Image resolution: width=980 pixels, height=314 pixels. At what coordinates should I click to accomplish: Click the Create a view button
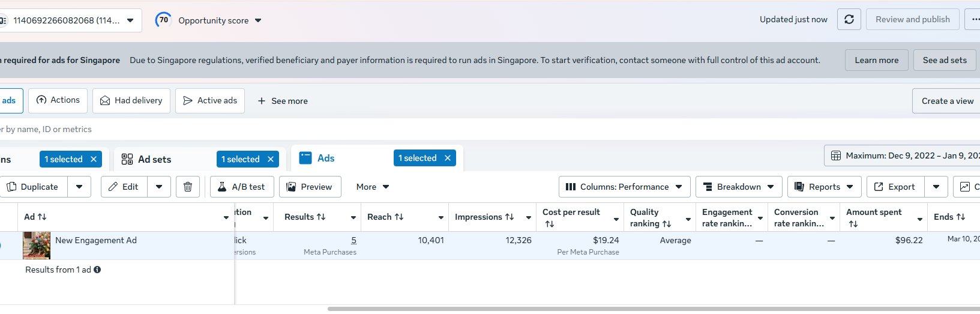tap(947, 101)
